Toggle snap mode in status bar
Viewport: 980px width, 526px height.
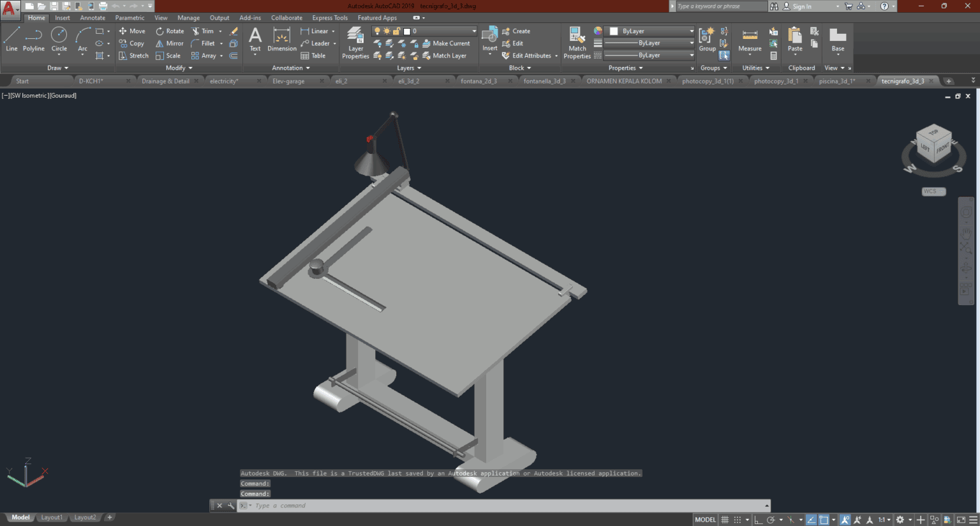pos(737,520)
